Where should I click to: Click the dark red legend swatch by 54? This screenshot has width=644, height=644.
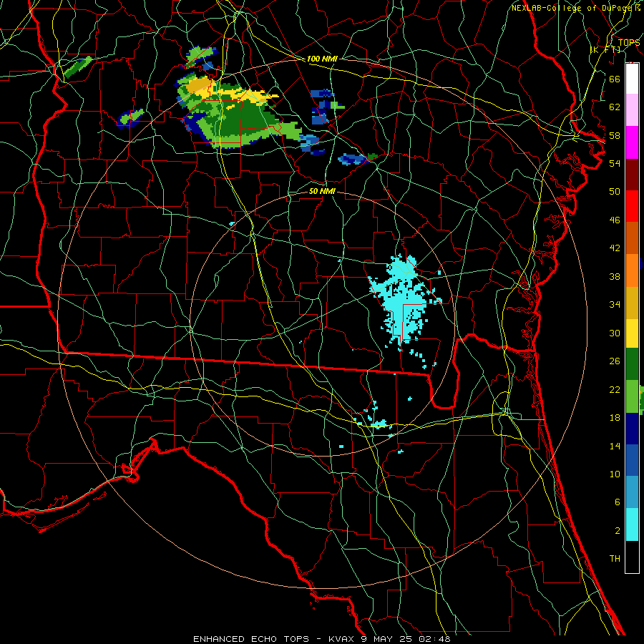632,175
